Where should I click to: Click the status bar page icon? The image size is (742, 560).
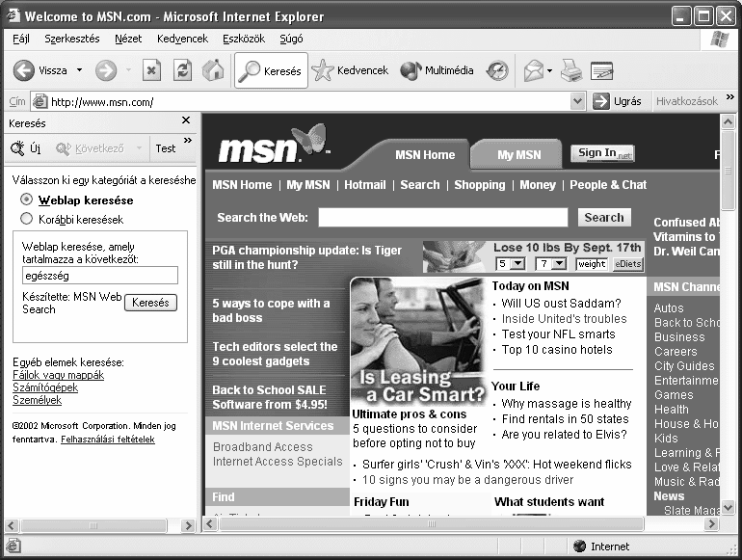click(13, 547)
